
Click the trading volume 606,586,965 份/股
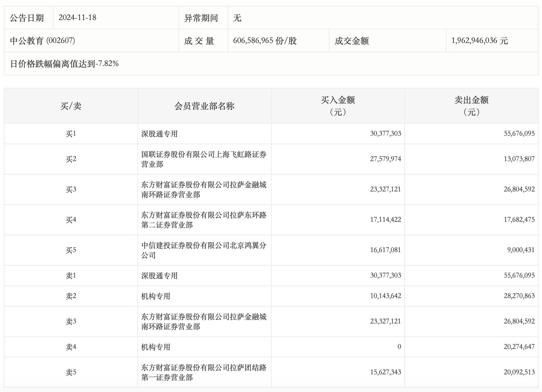265,41
